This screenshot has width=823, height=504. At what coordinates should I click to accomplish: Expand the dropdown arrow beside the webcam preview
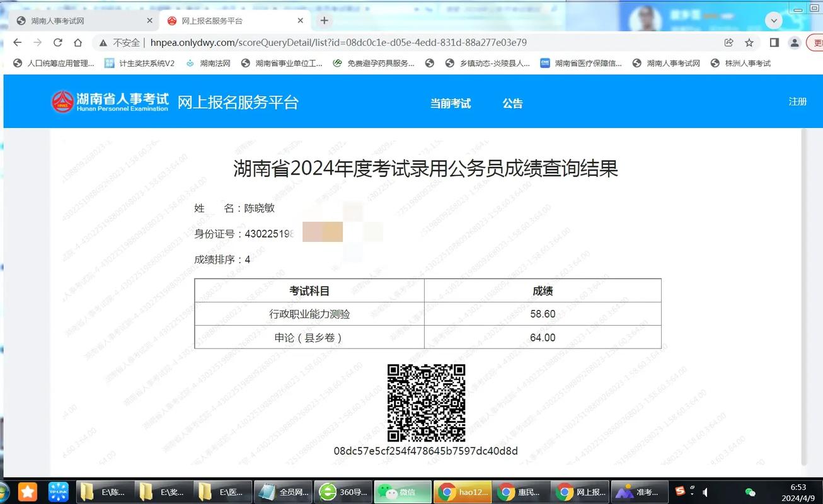(773, 20)
